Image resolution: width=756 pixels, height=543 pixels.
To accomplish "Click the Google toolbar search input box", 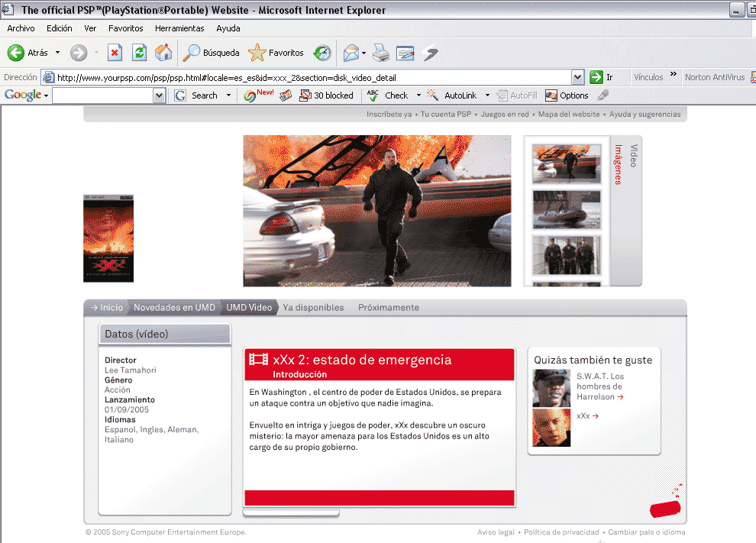I will click(x=103, y=95).
